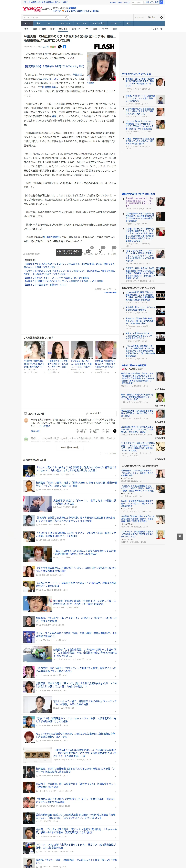The image size is (186, 868).
Task: Open the トップ tab
Action: click(27, 24)
